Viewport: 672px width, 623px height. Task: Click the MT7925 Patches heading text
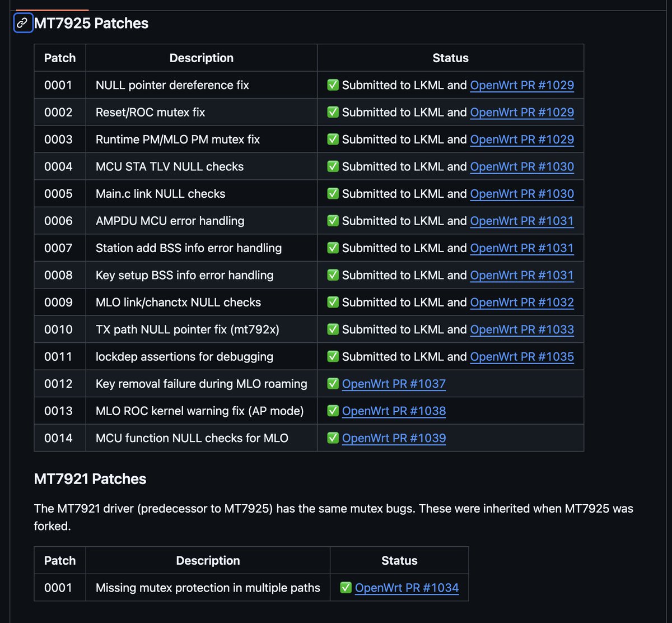91,23
